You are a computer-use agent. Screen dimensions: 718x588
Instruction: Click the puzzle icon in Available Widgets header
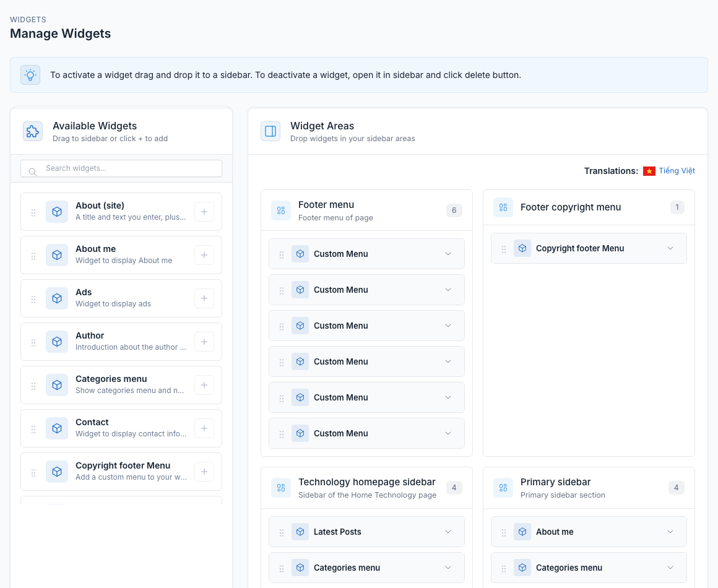pos(33,131)
